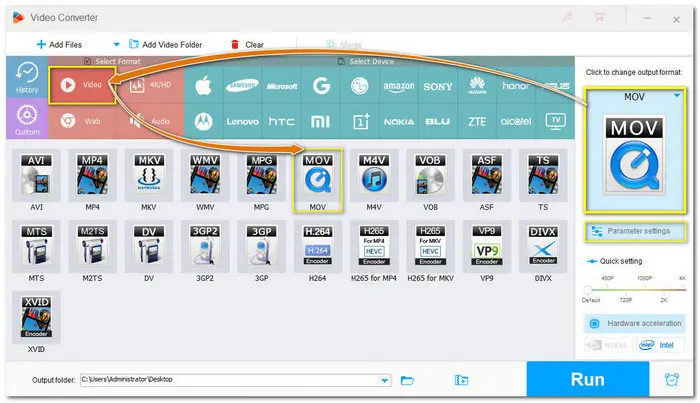Click Add Video Folder
700x403 pixels.
coord(165,45)
